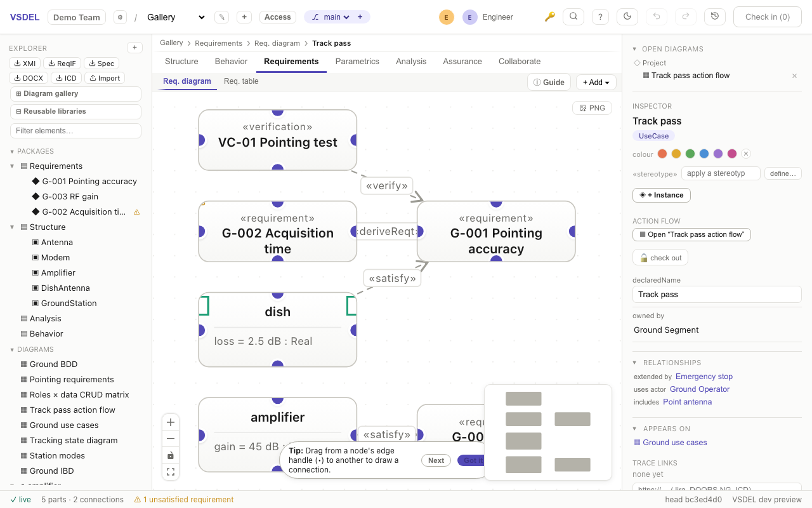
Task: Add new branch with plus in main pill
Action: tap(360, 17)
